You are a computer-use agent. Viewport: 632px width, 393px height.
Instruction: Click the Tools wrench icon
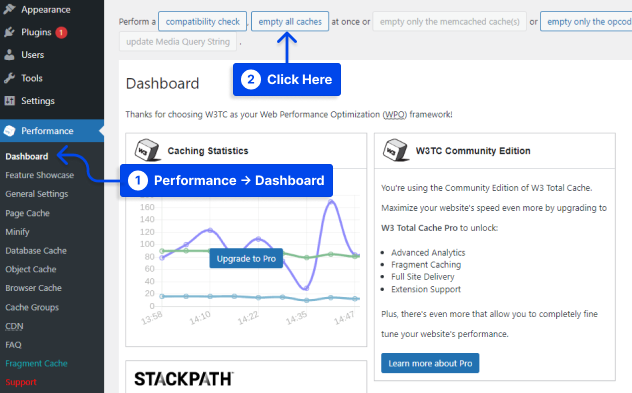(x=9, y=78)
